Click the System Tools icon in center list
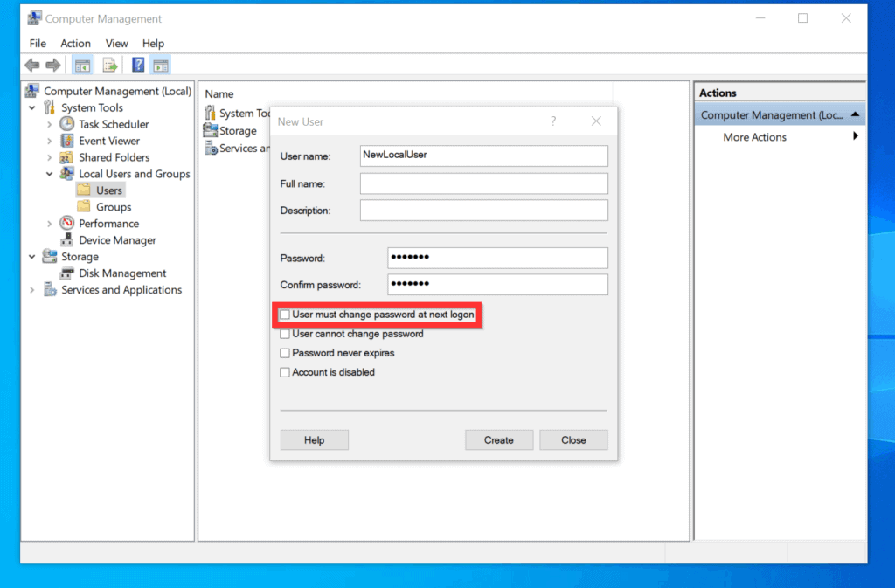The image size is (895, 588). coord(210,113)
